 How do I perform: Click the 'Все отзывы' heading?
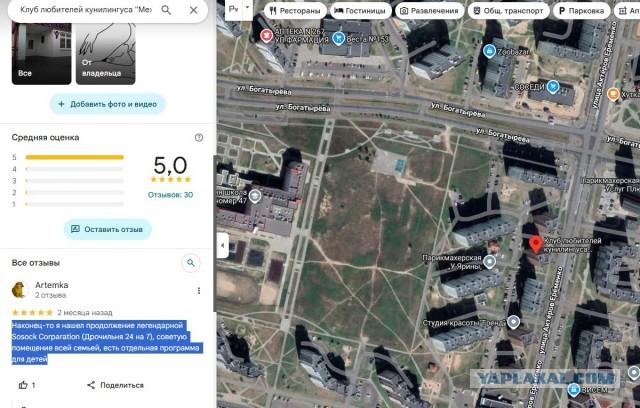(x=36, y=263)
